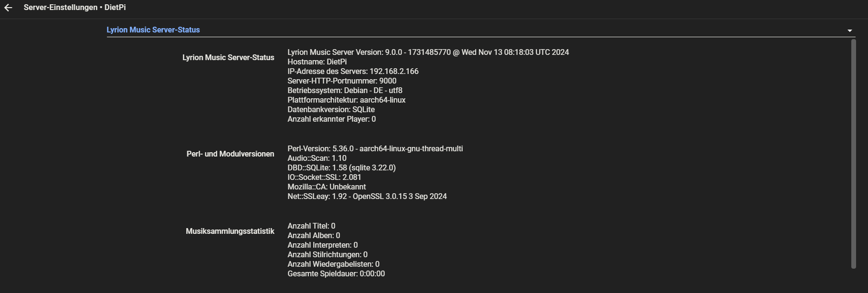Click the 'Betriebssystem: Debian - DE - utf8' line
The image size is (868, 293).
tap(345, 91)
